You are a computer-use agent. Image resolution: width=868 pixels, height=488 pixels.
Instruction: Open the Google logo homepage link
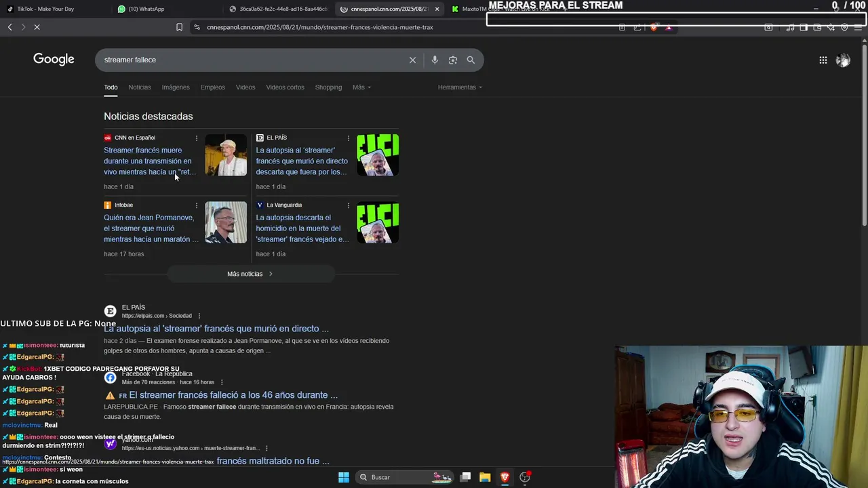pyautogui.click(x=54, y=60)
